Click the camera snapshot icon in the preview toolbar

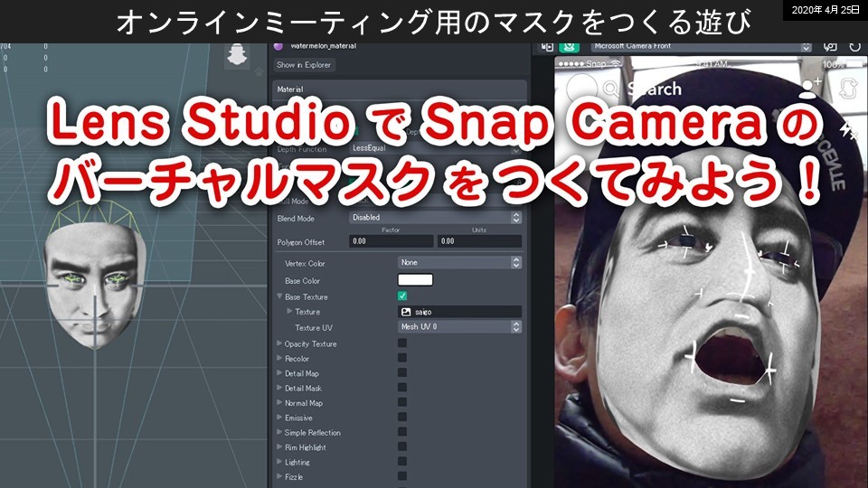coord(830,48)
